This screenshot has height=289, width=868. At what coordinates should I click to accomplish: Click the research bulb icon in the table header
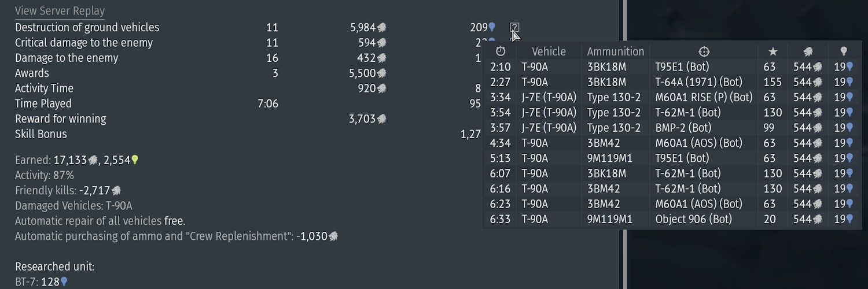(x=844, y=51)
